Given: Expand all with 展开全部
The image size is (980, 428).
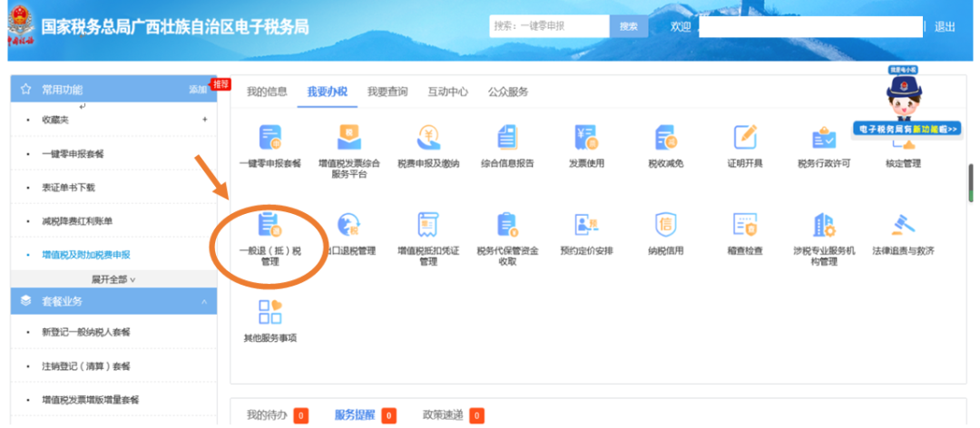Looking at the screenshot, I should 113,279.
